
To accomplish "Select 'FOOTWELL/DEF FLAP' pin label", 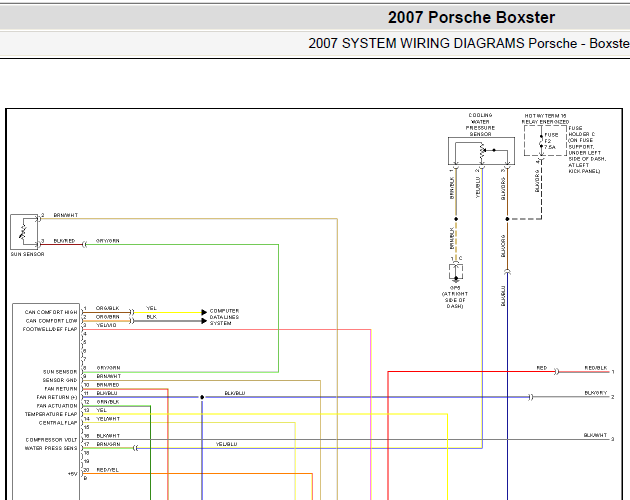I will tap(50, 329).
